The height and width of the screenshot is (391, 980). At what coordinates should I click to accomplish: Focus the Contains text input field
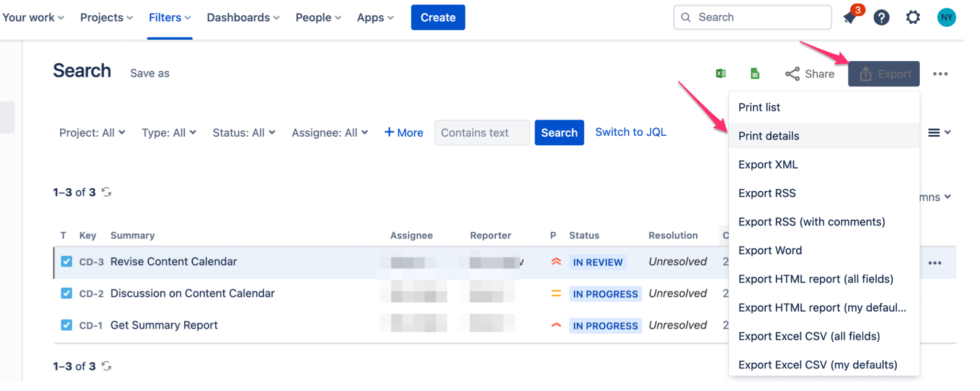click(482, 132)
